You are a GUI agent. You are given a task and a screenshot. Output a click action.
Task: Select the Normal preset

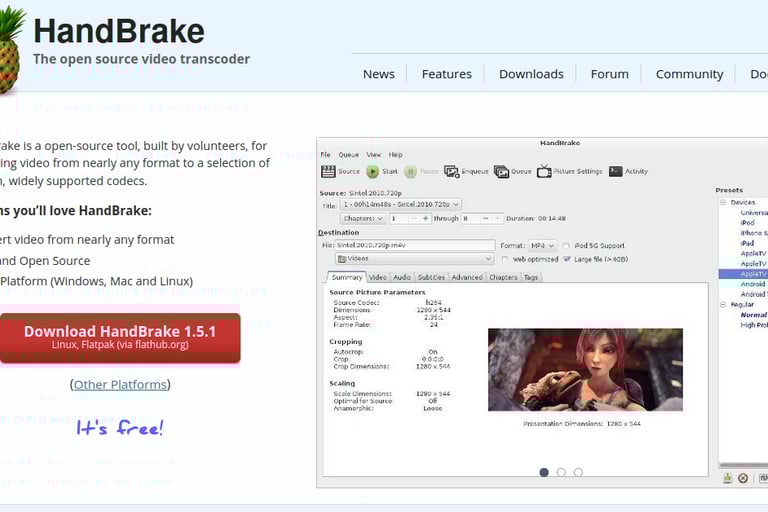coord(754,315)
